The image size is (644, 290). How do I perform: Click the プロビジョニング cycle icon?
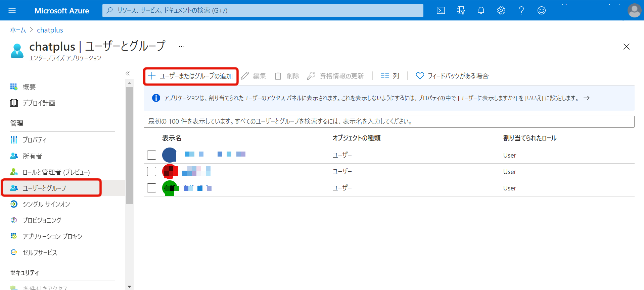click(x=14, y=220)
